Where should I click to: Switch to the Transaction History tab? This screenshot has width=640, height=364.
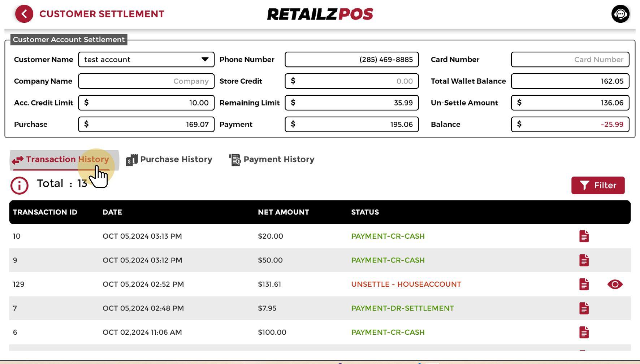pos(61,160)
